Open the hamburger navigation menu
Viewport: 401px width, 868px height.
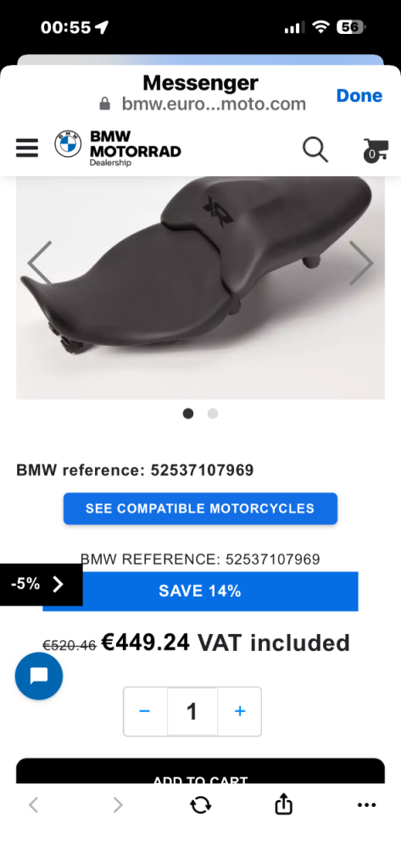coord(27,147)
